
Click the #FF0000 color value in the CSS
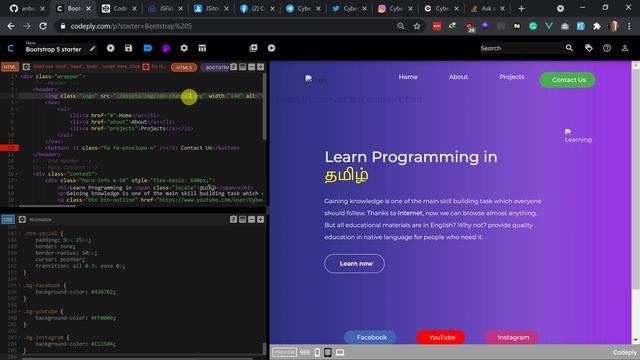pos(102,318)
